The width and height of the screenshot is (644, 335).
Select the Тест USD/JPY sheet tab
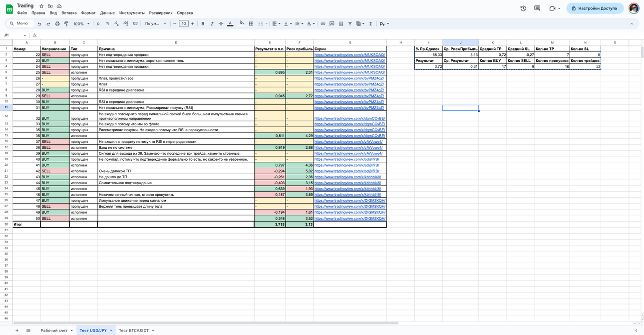pos(96,331)
